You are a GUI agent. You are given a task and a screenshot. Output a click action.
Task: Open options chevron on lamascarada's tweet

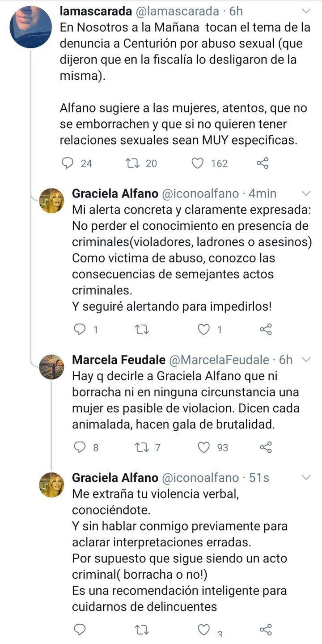(306, 11)
